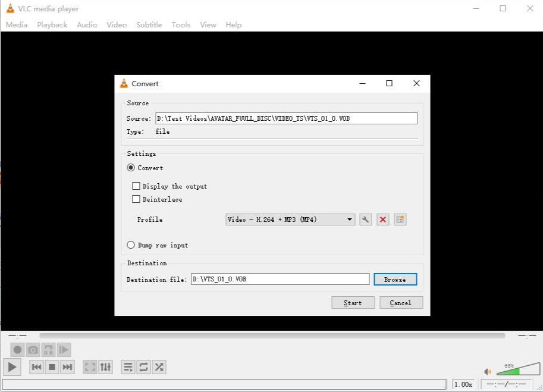Screen dimensions: 543x392
Task: Click the empty status bar message field
Action: tap(224, 384)
